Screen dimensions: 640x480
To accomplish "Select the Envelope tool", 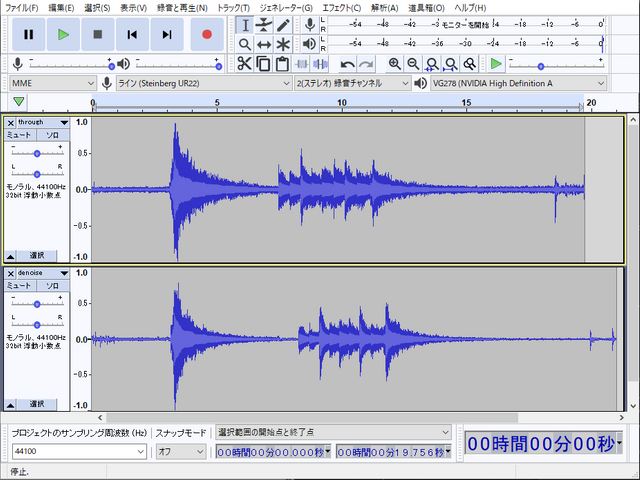I will [264, 25].
